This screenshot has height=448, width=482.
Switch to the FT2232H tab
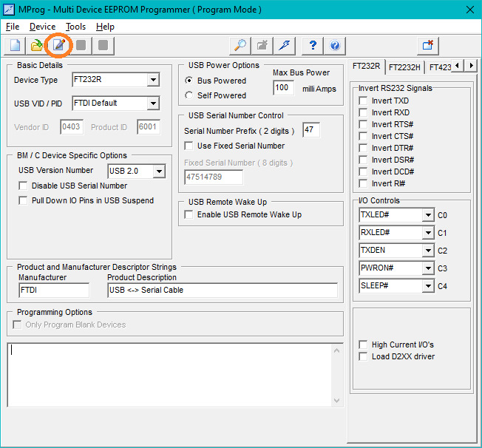pyautogui.click(x=404, y=67)
